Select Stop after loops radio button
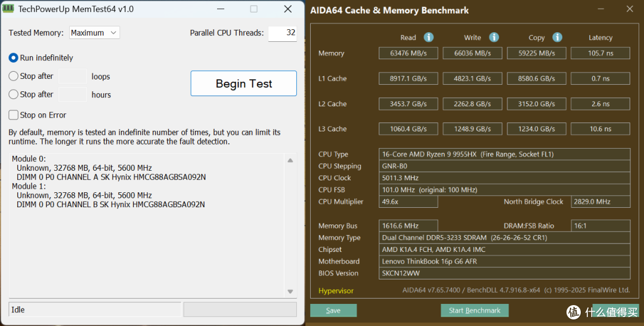Viewport: 644px width, 326px height. 14,76
